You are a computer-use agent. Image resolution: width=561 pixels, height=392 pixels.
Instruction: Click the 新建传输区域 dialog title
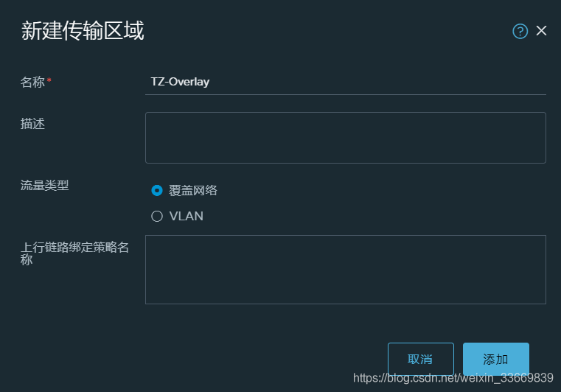(x=83, y=31)
